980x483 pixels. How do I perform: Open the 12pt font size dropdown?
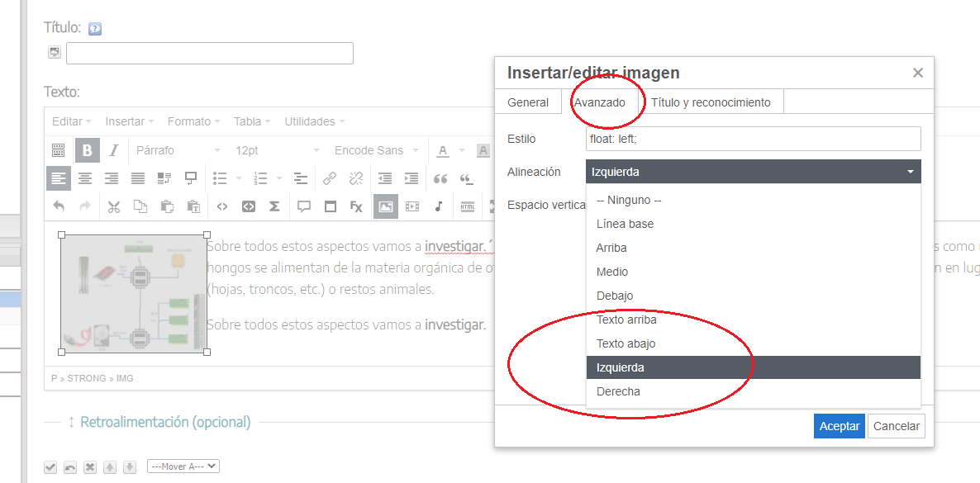tap(277, 150)
